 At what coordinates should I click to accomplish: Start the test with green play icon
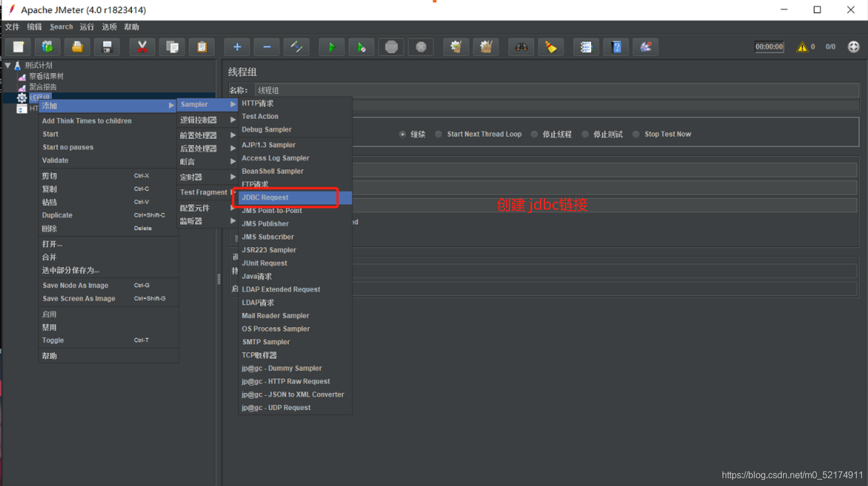pos(332,47)
